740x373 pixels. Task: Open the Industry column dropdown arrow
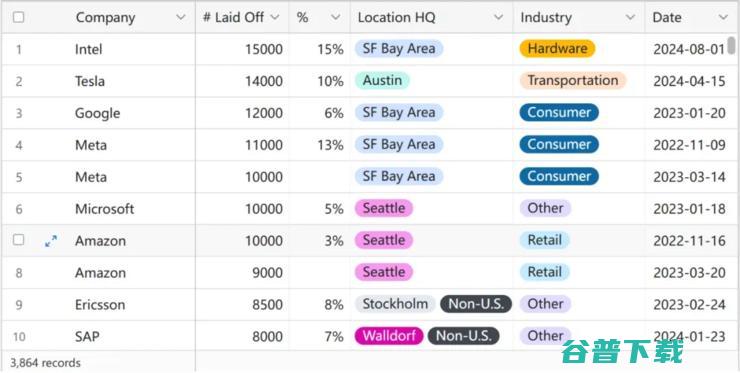(630, 18)
